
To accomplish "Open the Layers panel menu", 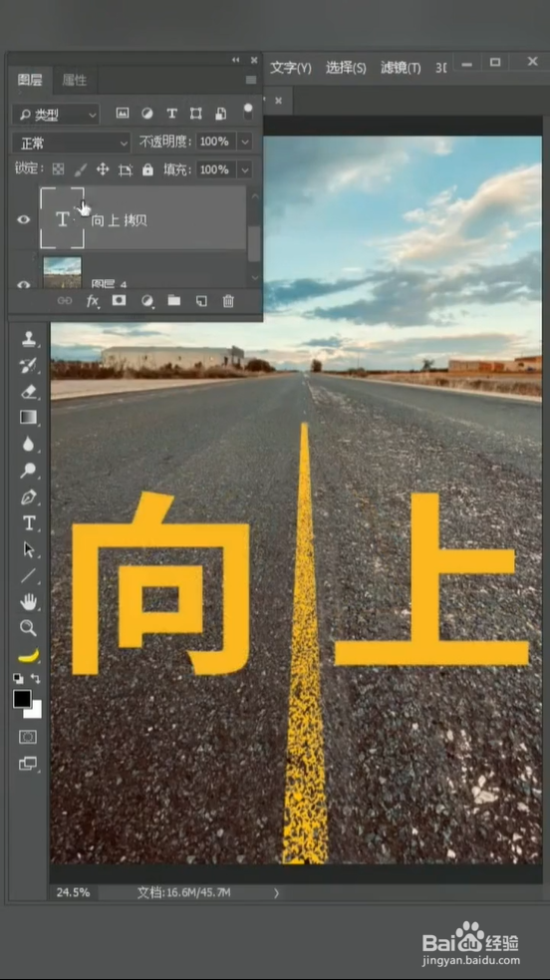I will tap(251, 80).
